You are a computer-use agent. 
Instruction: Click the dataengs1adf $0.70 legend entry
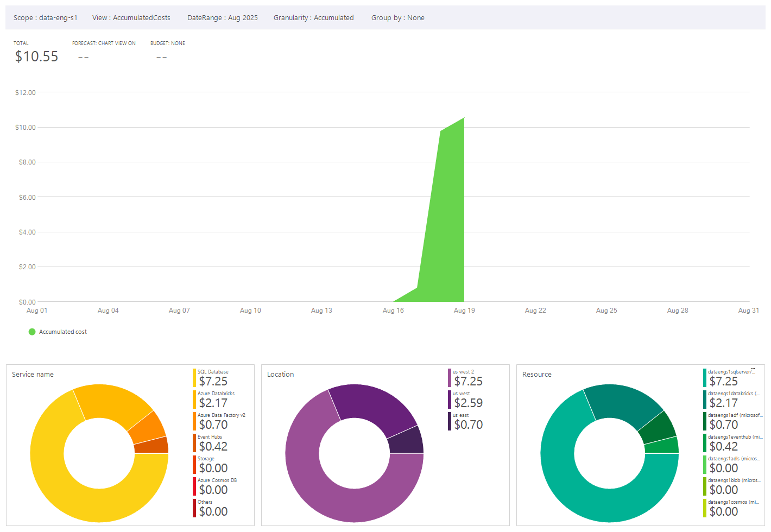733,421
